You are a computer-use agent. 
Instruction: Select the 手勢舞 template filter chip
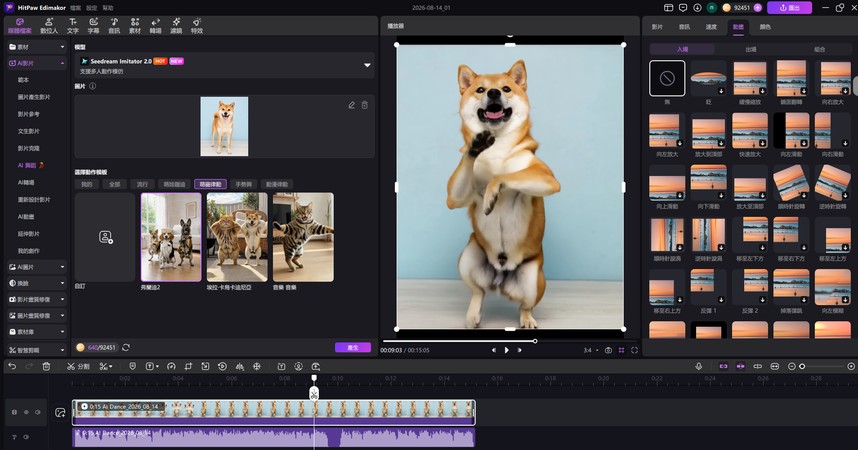point(244,184)
